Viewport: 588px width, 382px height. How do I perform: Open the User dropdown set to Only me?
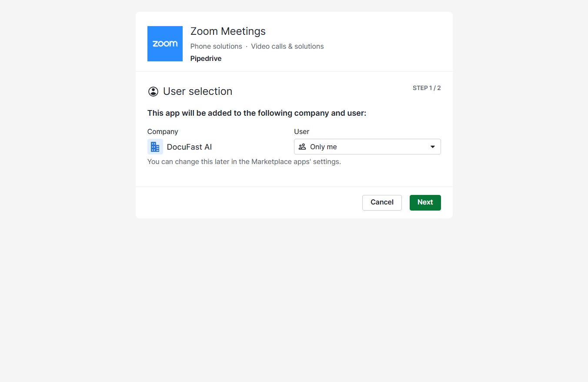tap(367, 147)
